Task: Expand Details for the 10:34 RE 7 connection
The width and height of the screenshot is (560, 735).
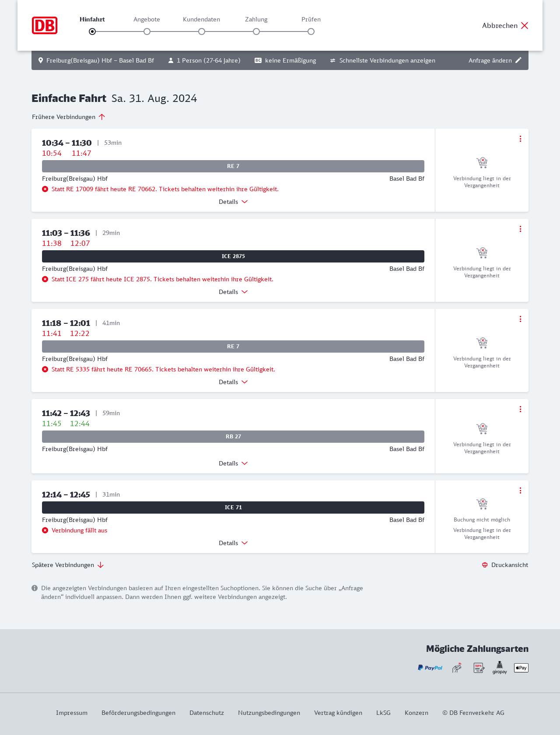Action: 233,202
